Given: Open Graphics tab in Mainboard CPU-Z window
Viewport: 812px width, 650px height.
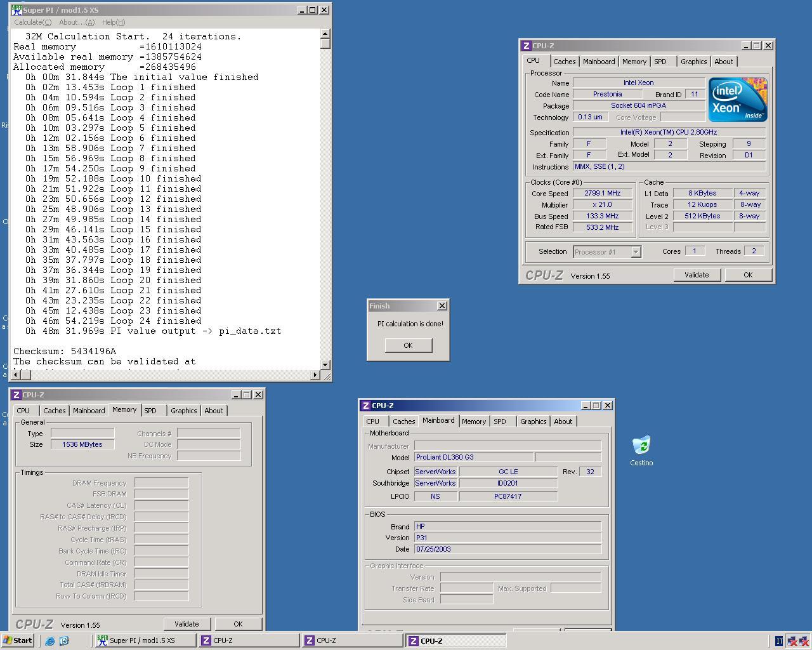Looking at the screenshot, I should 533,421.
